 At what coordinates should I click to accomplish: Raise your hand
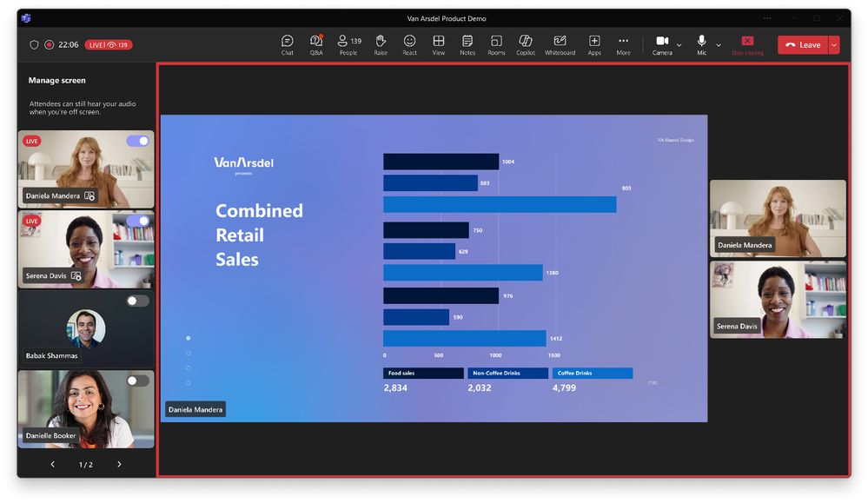[x=381, y=45]
